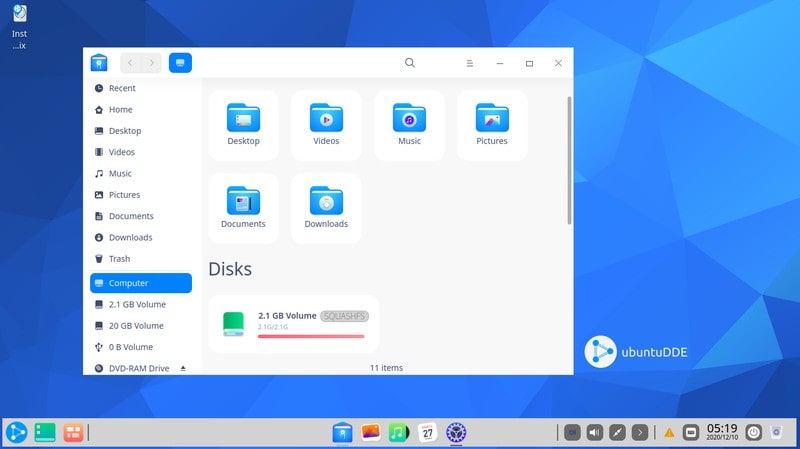Open Pictures in the sidebar
Viewport: 800px width, 449px height.
[140, 195]
